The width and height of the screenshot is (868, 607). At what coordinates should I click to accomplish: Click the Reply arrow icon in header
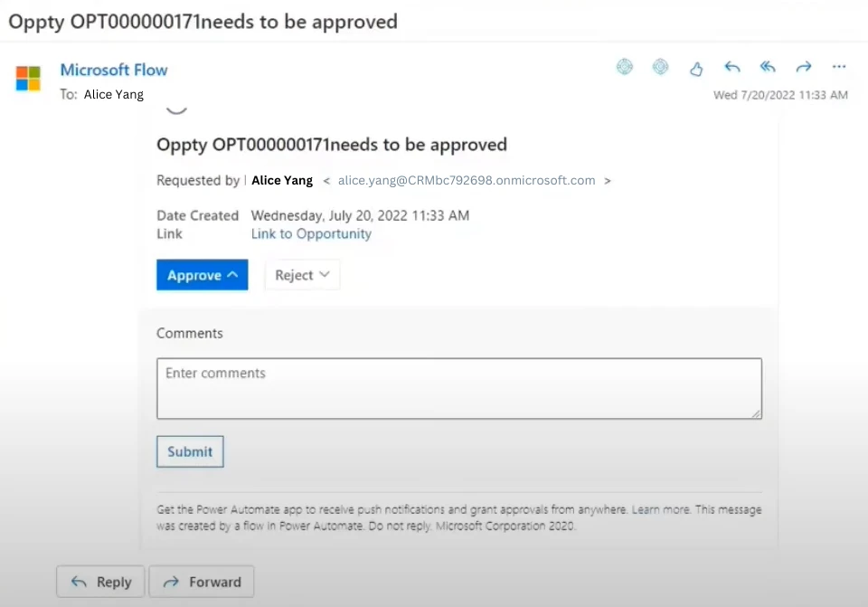[732, 68]
